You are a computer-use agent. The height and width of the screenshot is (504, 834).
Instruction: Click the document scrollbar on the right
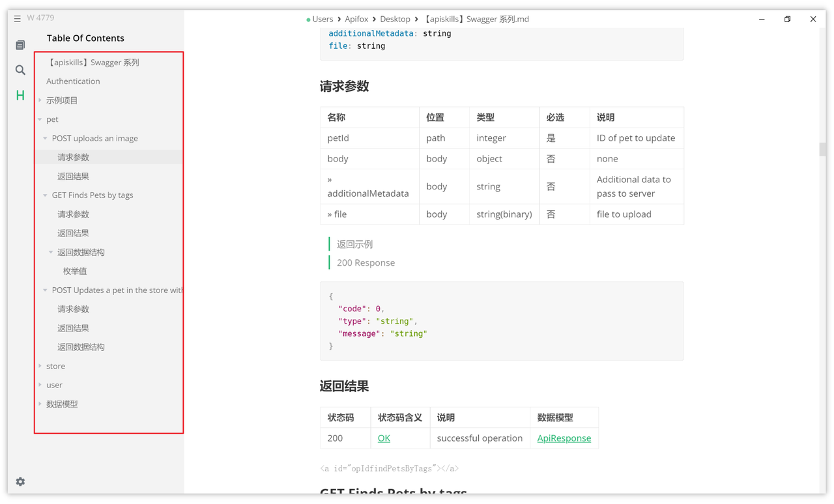pos(822,150)
